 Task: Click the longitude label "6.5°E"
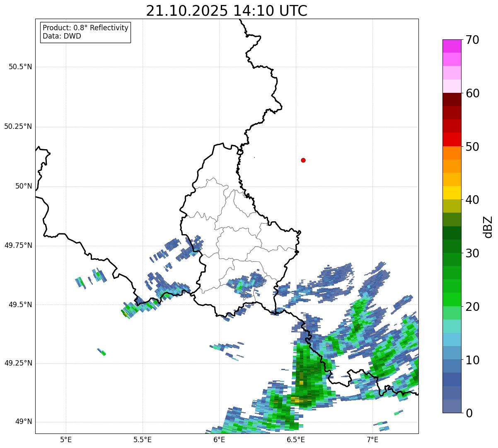[296, 439]
